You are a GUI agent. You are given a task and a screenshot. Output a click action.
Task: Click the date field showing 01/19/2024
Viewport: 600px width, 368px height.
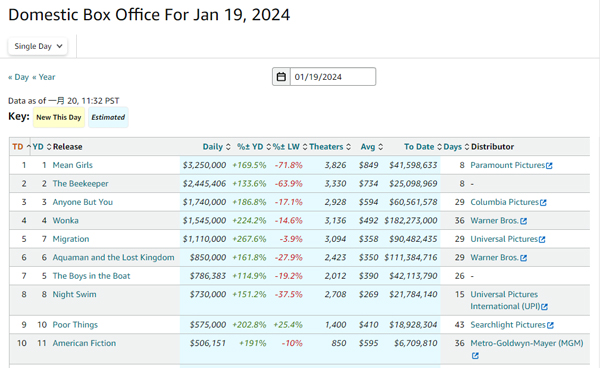333,77
